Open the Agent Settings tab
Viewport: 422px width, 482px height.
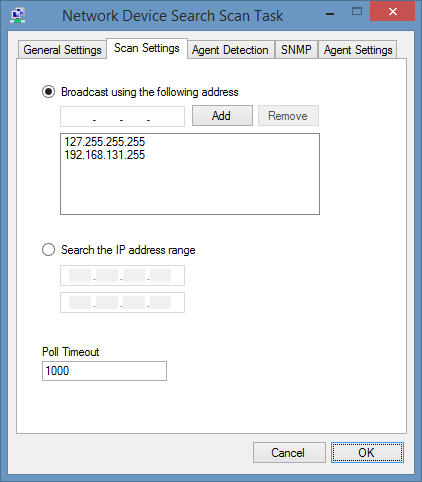tap(358, 50)
